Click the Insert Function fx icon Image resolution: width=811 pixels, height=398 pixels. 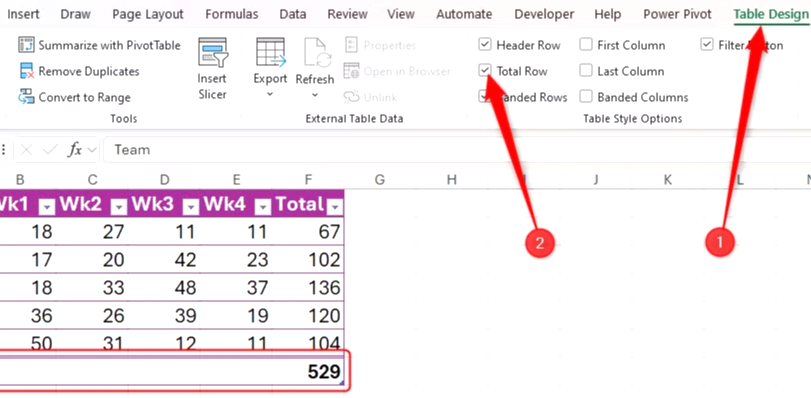tap(75, 150)
